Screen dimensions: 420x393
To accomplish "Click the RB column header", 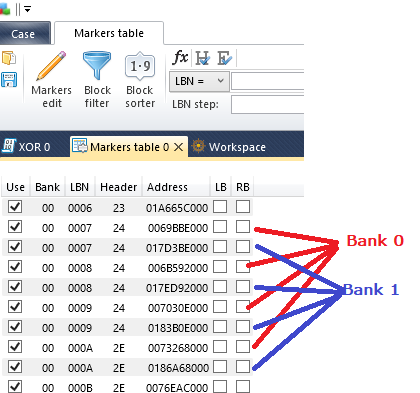I will click(x=243, y=187).
